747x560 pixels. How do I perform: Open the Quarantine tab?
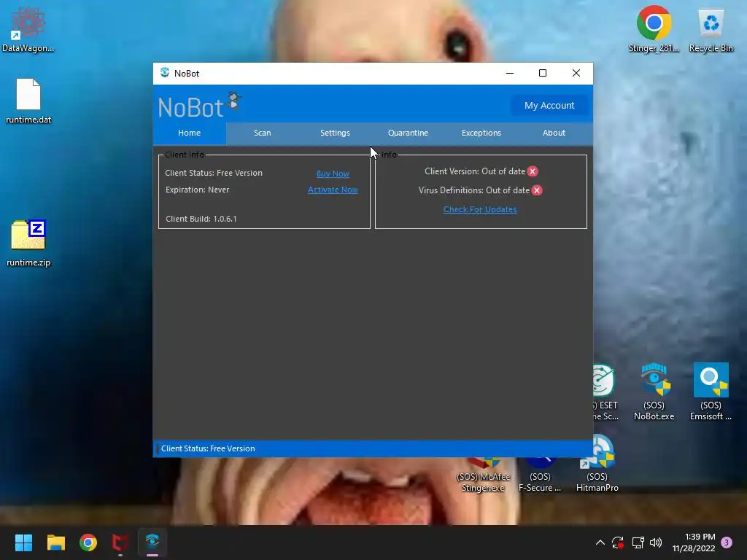tap(408, 133)
